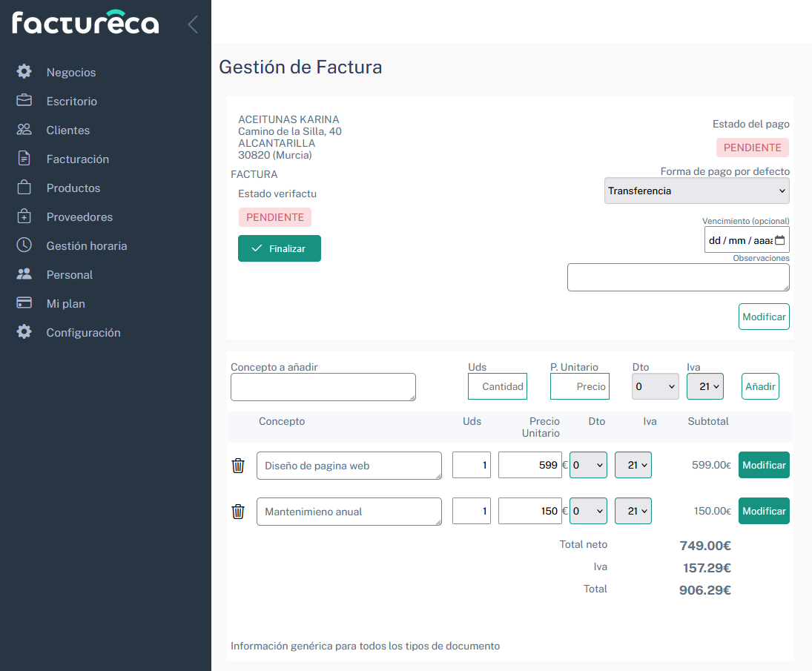
Task: Open the Iva dropdown in 'Concepto a añadir' row
Action: point(704,386)
